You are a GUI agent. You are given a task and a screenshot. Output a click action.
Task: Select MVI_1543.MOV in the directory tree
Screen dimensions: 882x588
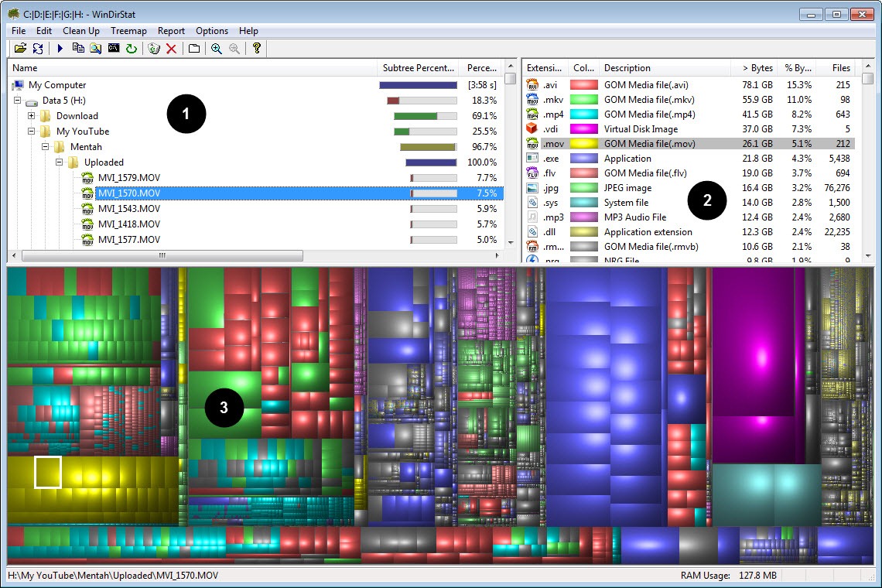(x=129, y=209)
